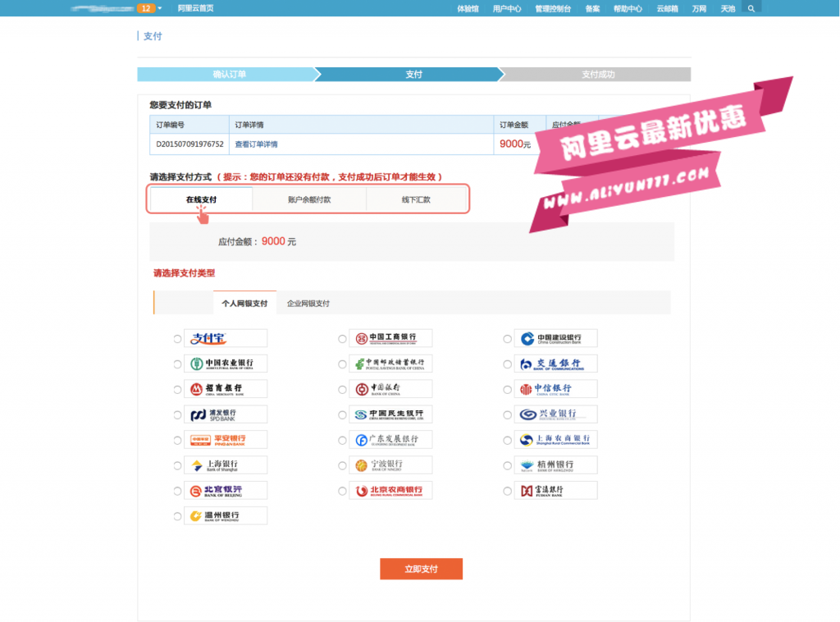
Task: Click the 上海农商银行 logo
Action: click(555, 440)
